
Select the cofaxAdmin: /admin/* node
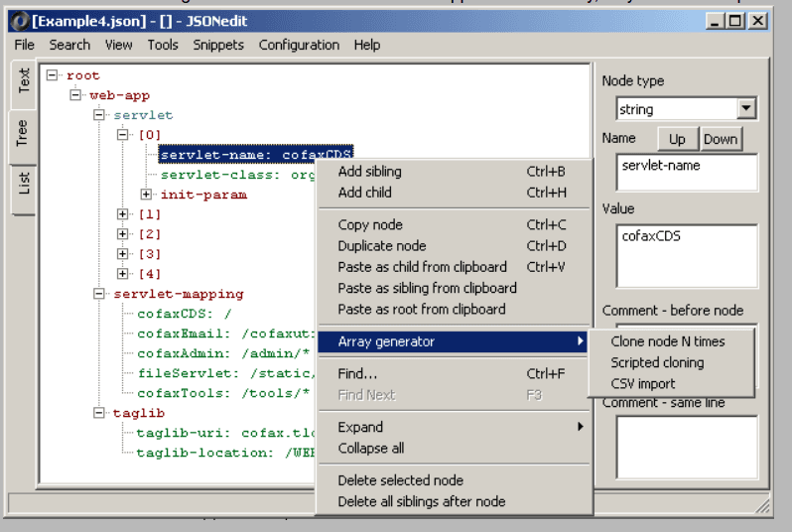[x=223, y=353]
